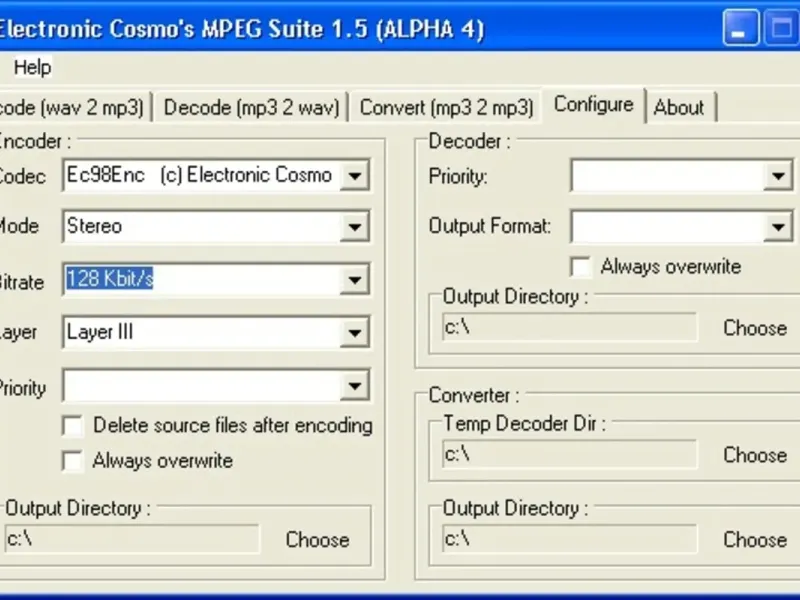This screenshot has width=800, height=600.
Task: Toggle encoder Always overwrite checkbox
Action: [72, 461]
